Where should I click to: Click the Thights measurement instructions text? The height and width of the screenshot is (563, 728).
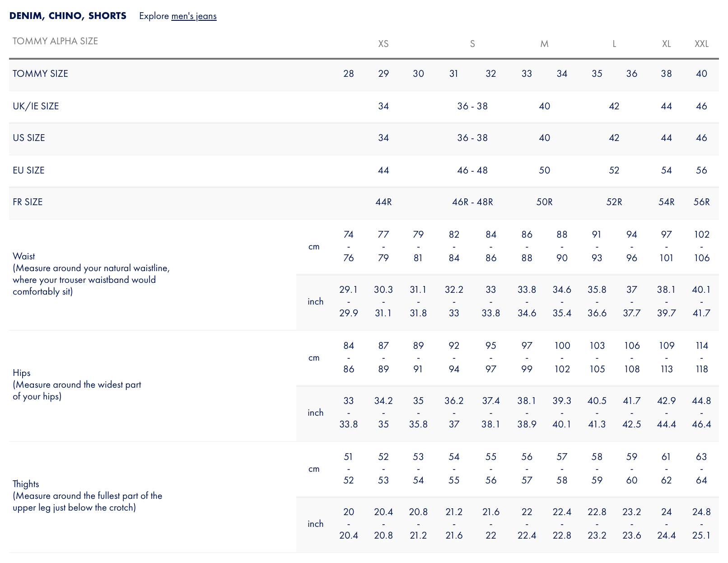pyautogui.click(x=87, y=496)
